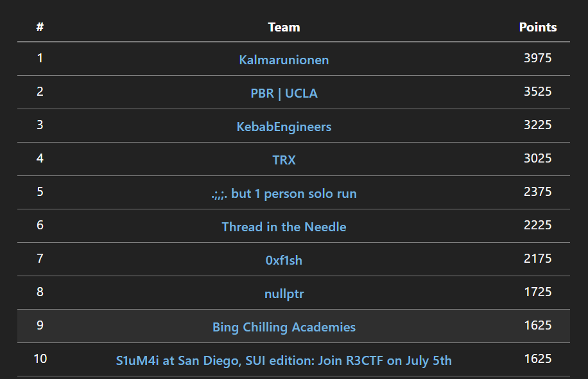Screen dimensions: 588x379
Task: Open the Kalmarunionen team page
Action: pos(284,60)
